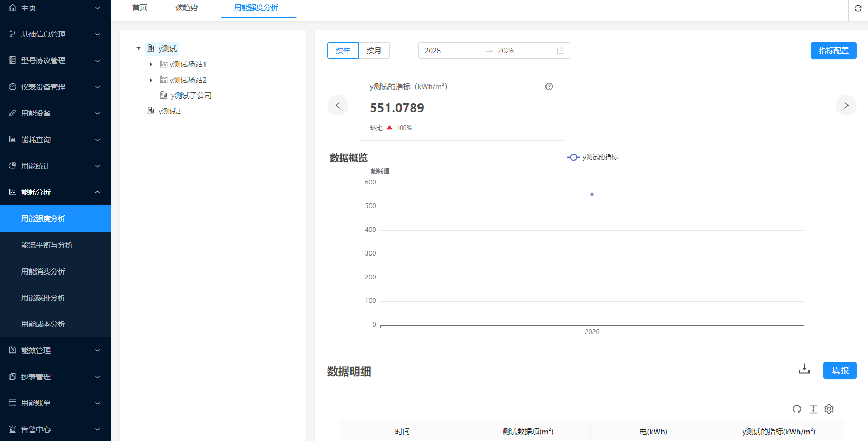Click the download icon beside 数据明细
The image size is (868, 441).
(804, 369)
